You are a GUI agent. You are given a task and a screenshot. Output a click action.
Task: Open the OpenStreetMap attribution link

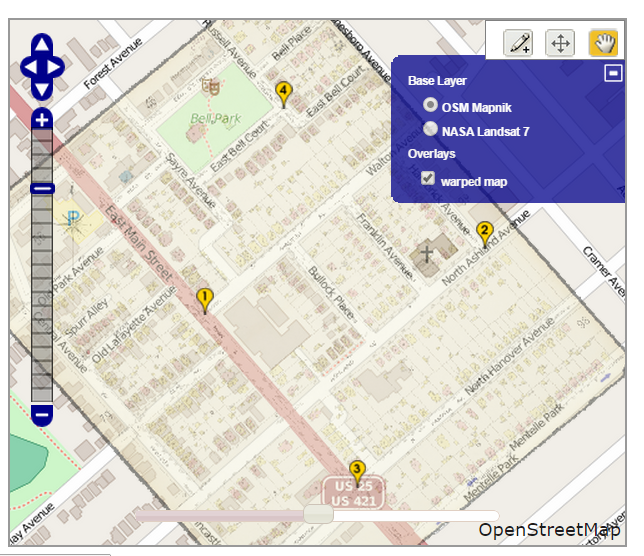[x=548, y=530]
